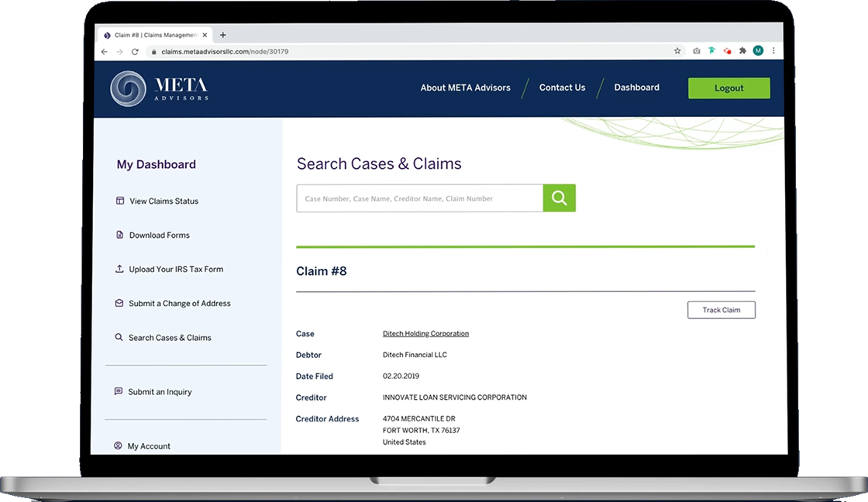Click the Submit an Inquiry chat icon

(x=118, y=391)
